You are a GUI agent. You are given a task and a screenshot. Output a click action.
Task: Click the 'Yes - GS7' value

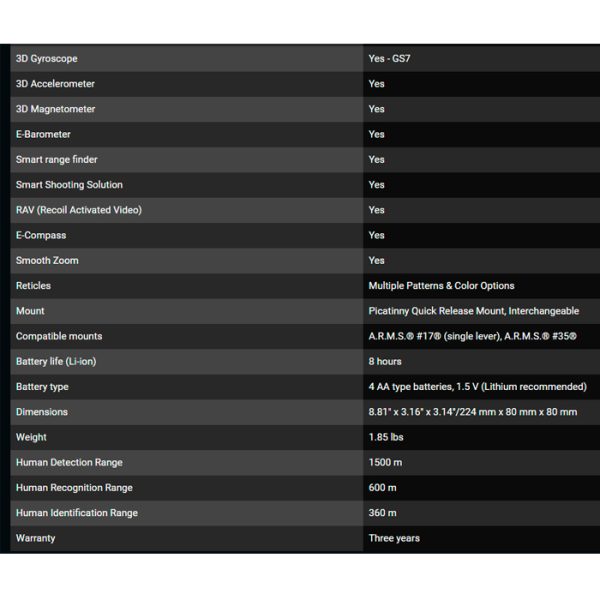389,59
